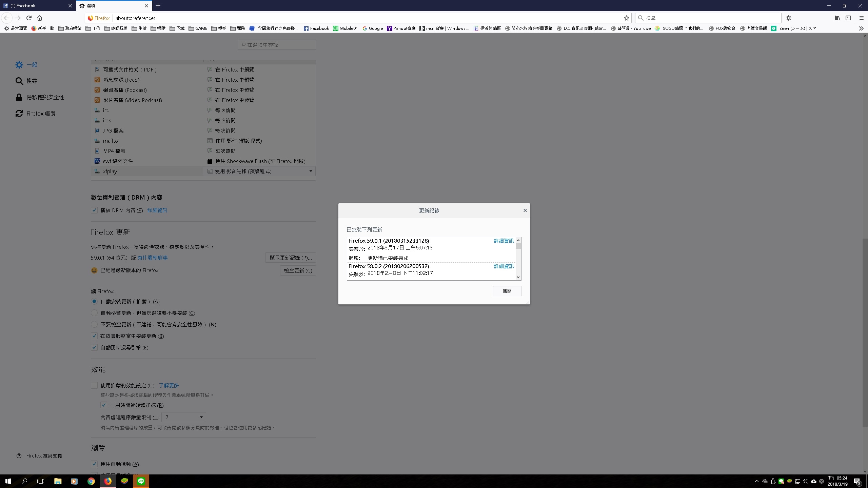Click the browser back arrow
This screenshot has height=488, width=868.
point(7,18)
